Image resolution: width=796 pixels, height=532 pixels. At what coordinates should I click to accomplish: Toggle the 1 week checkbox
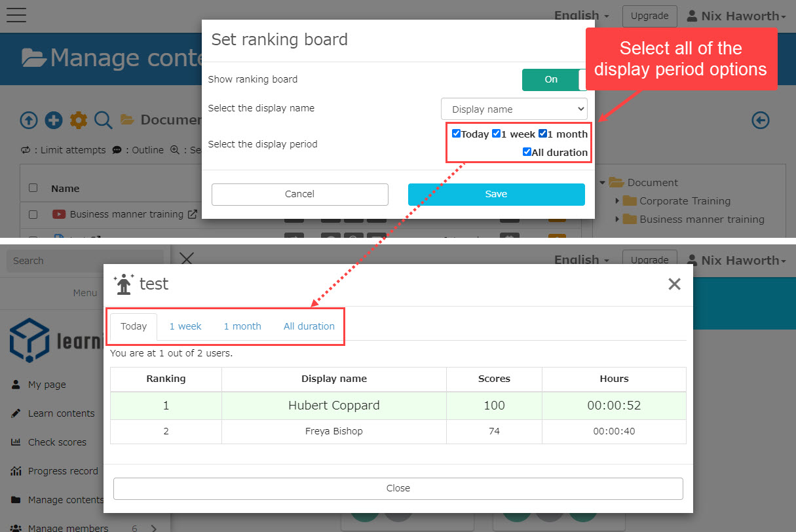tap(496, 134)
